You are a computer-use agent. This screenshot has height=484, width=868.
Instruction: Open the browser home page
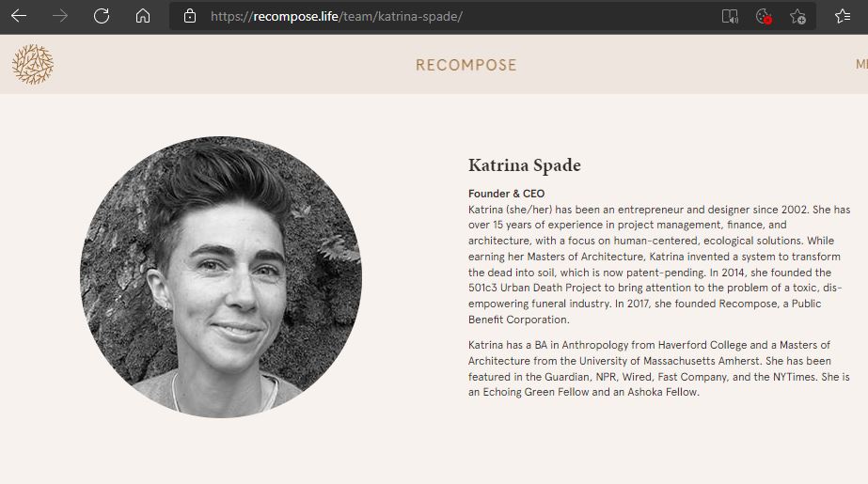pos(143,16)
